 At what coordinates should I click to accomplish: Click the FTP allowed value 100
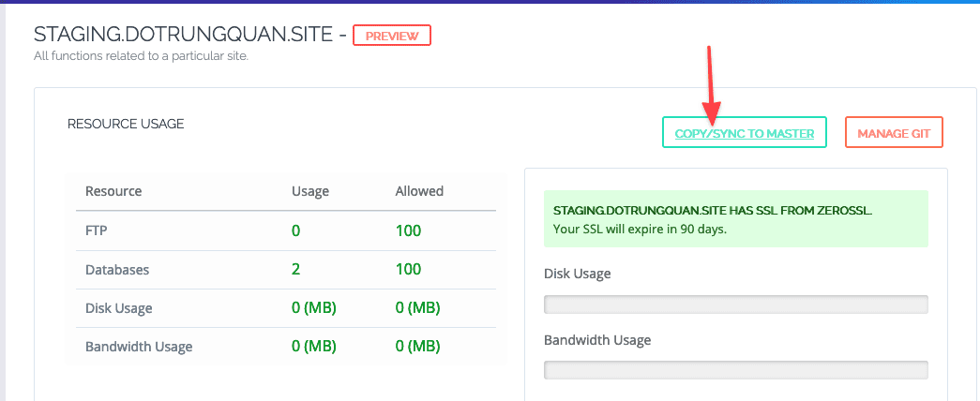pos(408,230)
